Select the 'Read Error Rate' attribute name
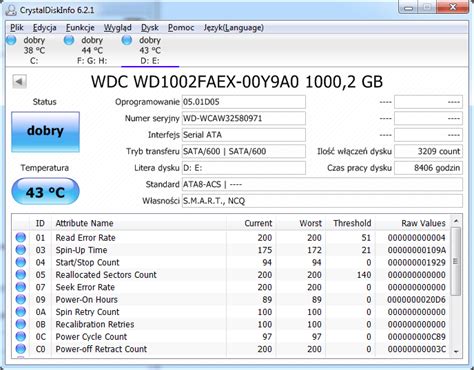Image resolution: width=474 pixels, height=370 pixels. (x=85, y=238)
